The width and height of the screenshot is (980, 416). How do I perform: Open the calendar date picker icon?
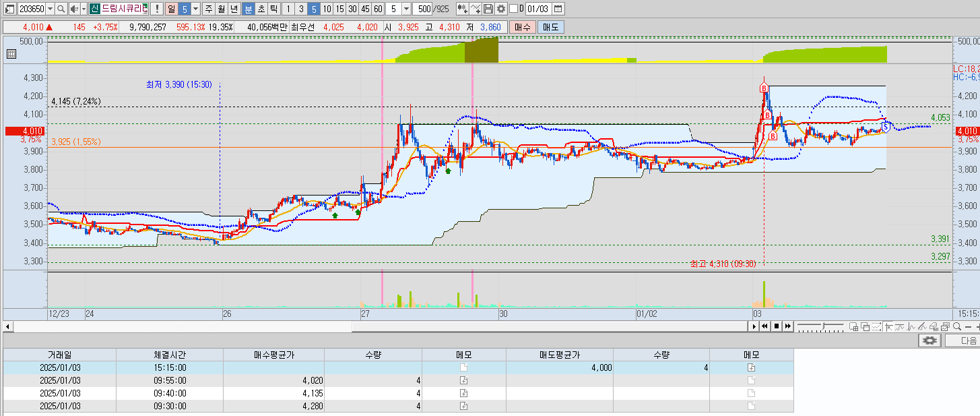click(558, 9)
